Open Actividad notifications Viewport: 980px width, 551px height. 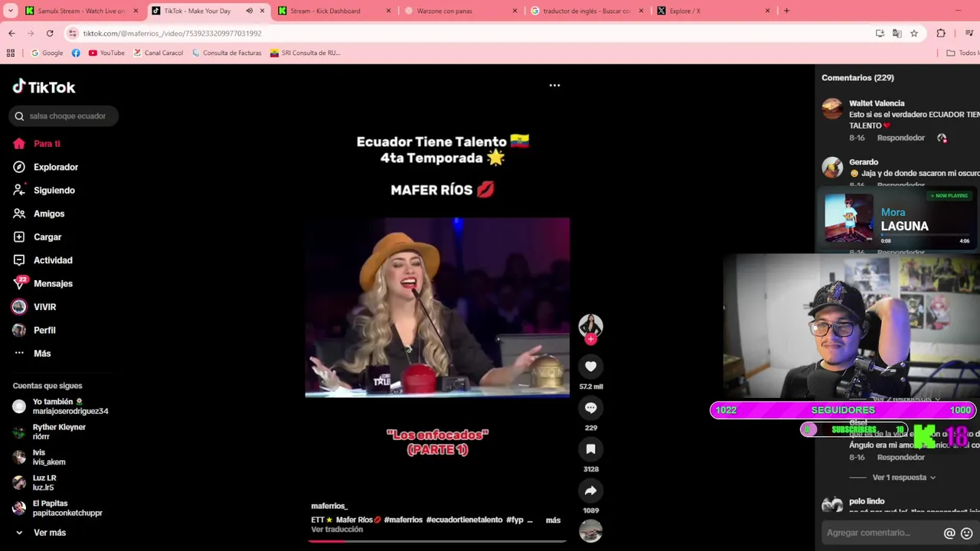point(43,260)
